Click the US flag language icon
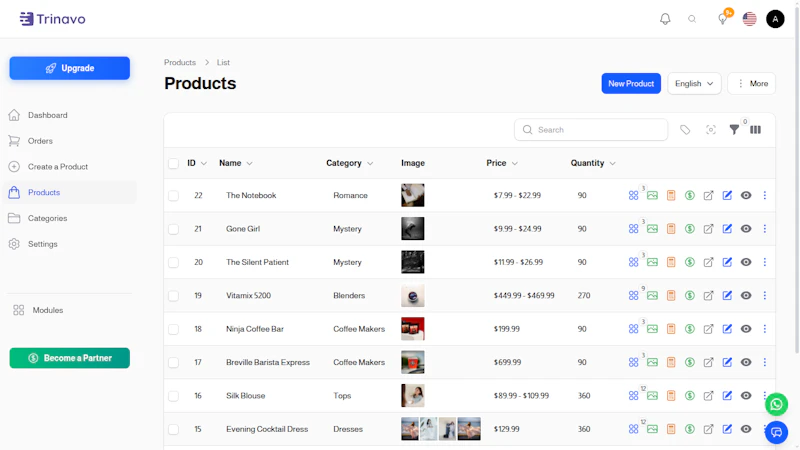The width and height of the screenshot is (800, 450). click(749, 19)
